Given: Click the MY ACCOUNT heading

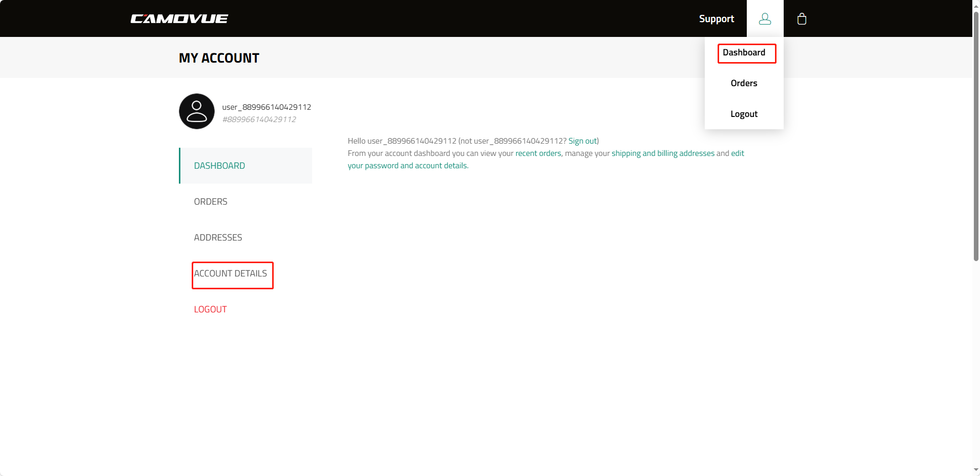Looking at the screenshot, I should point(219,58).
